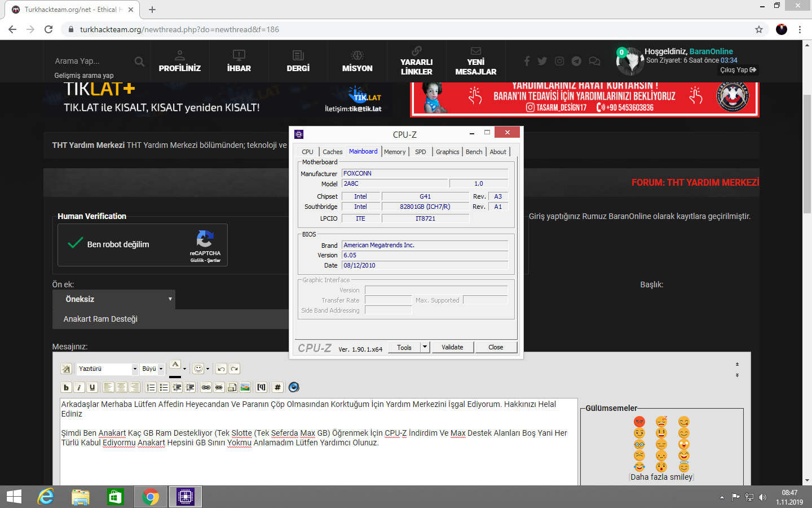Click the Close button in CPU-Z
This screenshot has height=508, width=812.
496,347
